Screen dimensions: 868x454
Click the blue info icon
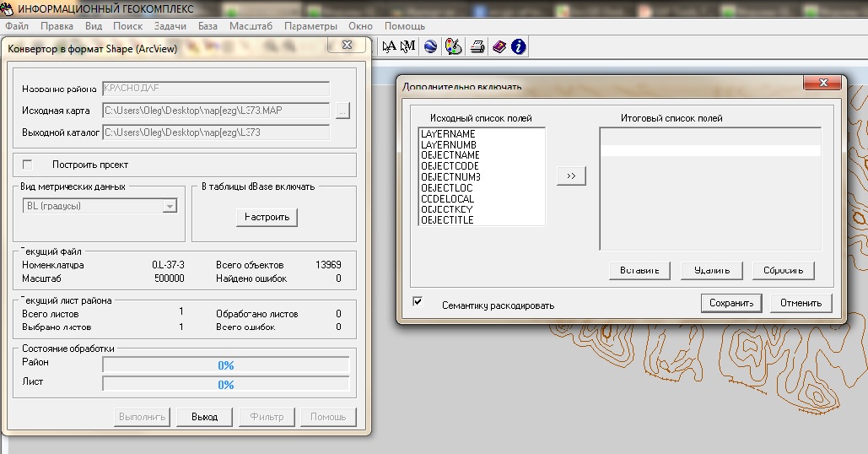point(518,47)
